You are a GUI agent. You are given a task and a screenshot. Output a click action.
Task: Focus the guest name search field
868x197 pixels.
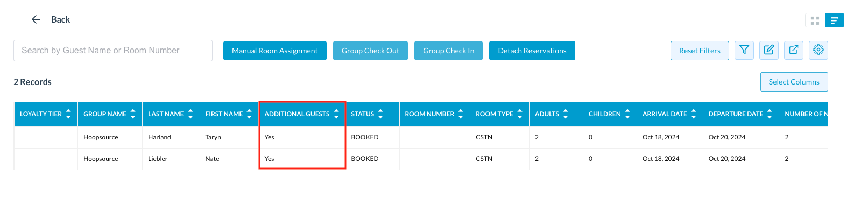point(113,51)
